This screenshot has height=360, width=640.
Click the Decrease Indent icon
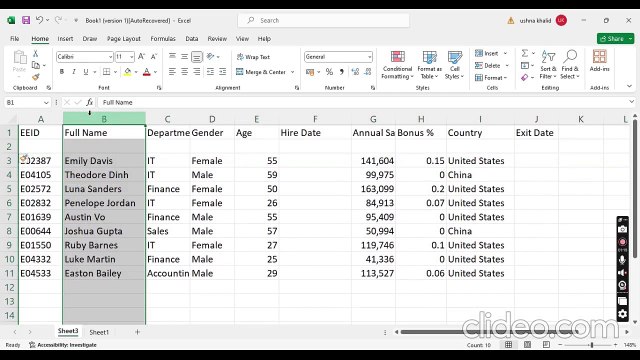210,72
